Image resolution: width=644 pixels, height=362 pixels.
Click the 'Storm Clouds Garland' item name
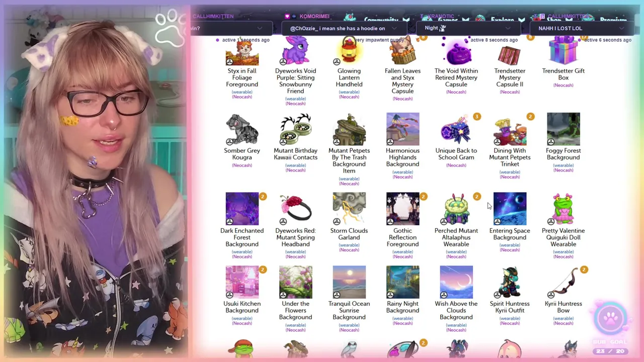point(349,234)
